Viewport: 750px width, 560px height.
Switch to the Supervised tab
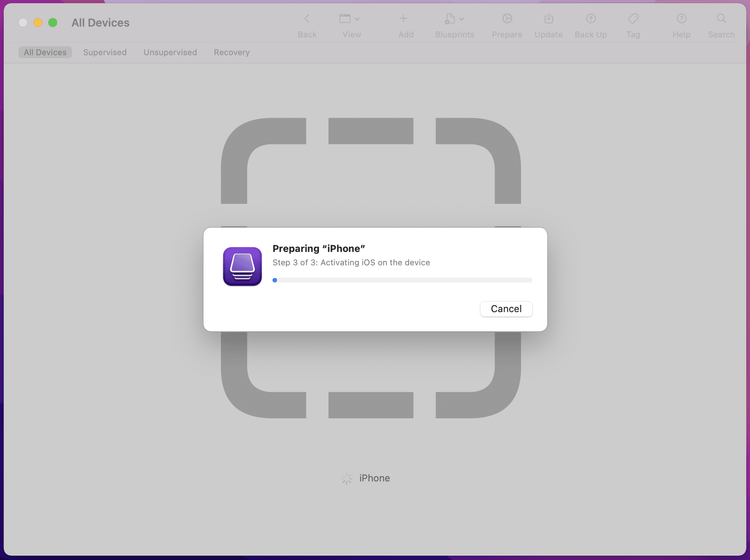[x=105, y=52]
